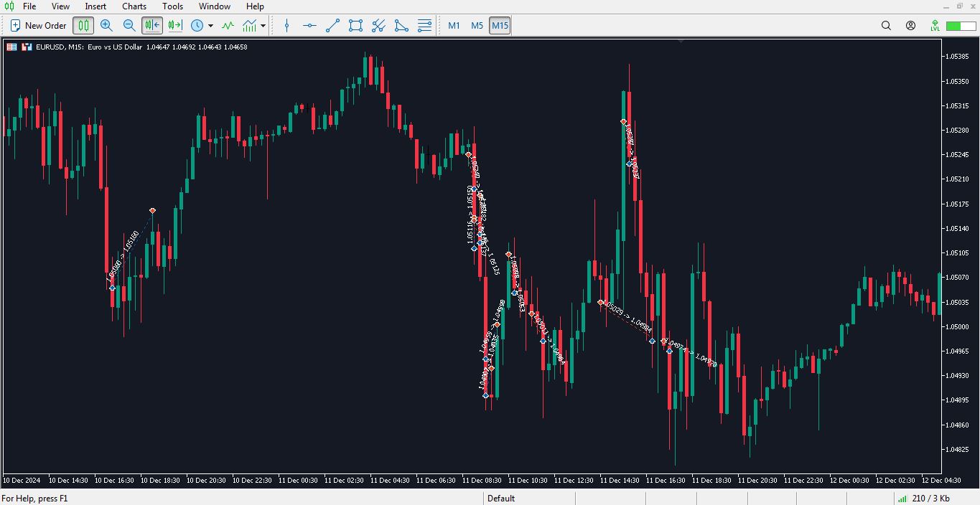This screenshot has width=980, height=505.
Task: Switch to M5 timeframe
Action: (477, 25)
